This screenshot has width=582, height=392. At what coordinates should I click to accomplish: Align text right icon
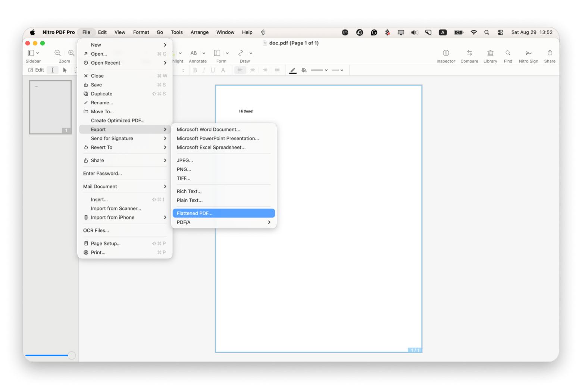[x=265, y=70]
